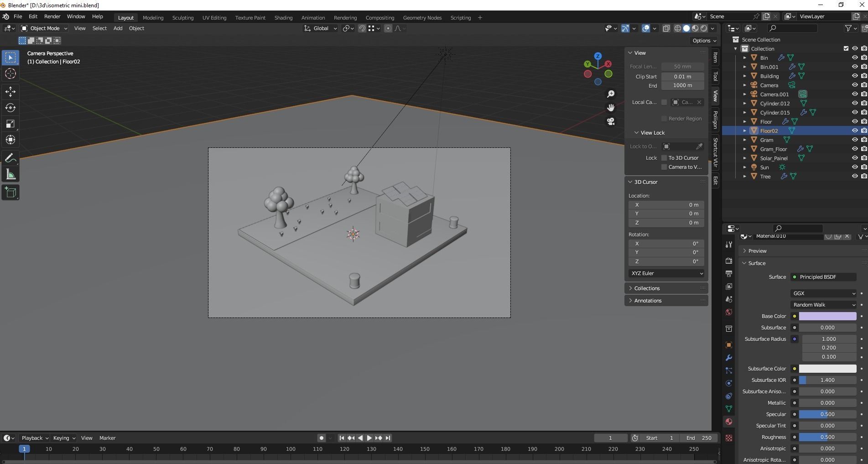Open World properties tab
This screenshot has height=464, width=868.
[x=729, y=312]
